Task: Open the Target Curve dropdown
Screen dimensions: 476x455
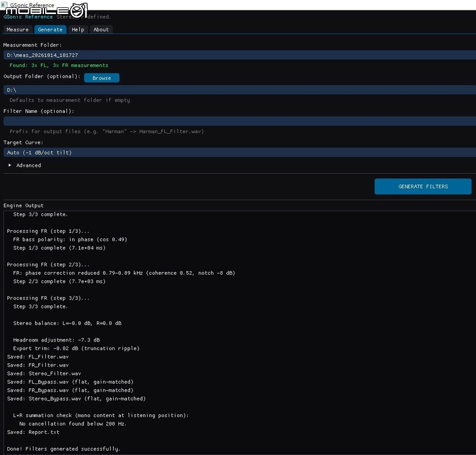Action: pos(239,153)
